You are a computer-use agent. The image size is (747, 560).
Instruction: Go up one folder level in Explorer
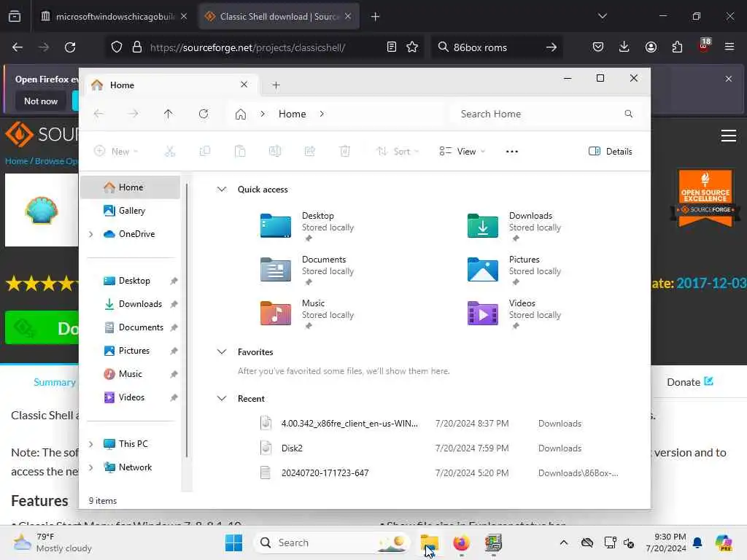tap(169, 114)
